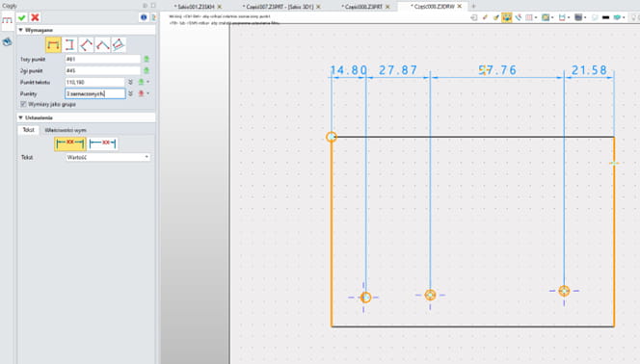Close the Część007.Z3PRT tab
The image size is (640, 364).
point(318,7)
